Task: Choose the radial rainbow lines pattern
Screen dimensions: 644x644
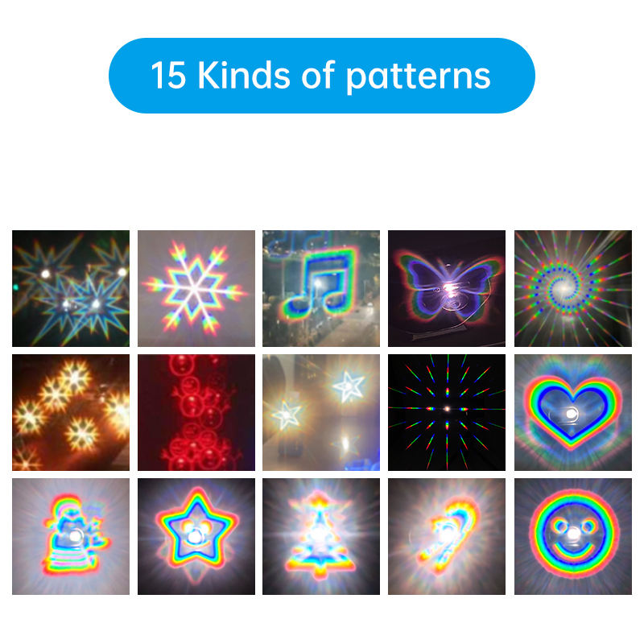Action: point(447,412)
